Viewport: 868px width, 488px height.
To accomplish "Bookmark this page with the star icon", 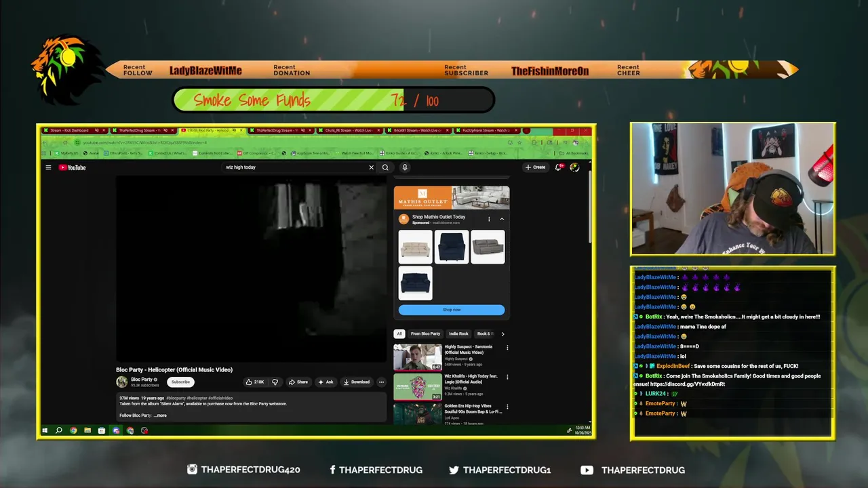I will click(x=519, y=142).
